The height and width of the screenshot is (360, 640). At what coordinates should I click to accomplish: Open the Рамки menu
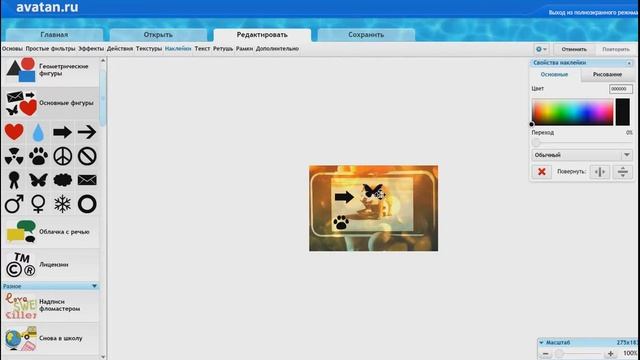point(244,49)
